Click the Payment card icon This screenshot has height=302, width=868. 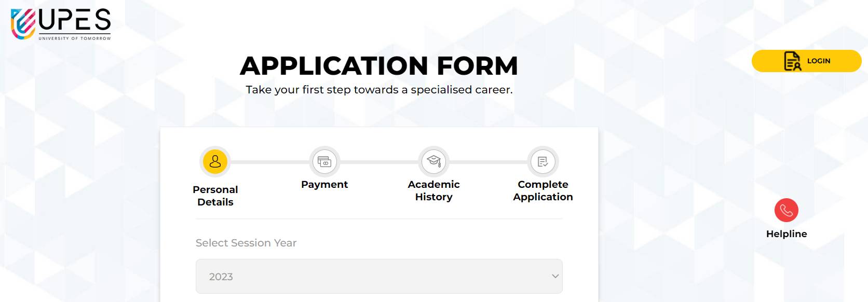coord(325,161)
